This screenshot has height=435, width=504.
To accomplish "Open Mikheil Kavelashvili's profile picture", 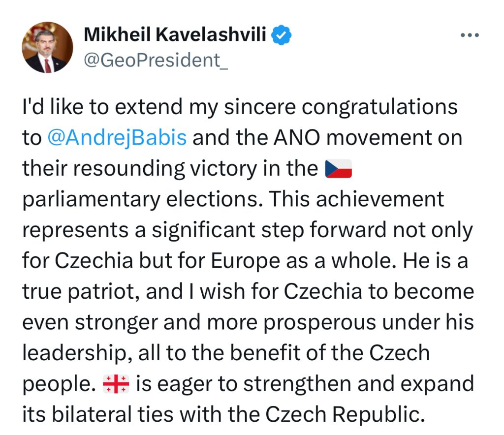I will pyautogui.click(x=47, y=48).
